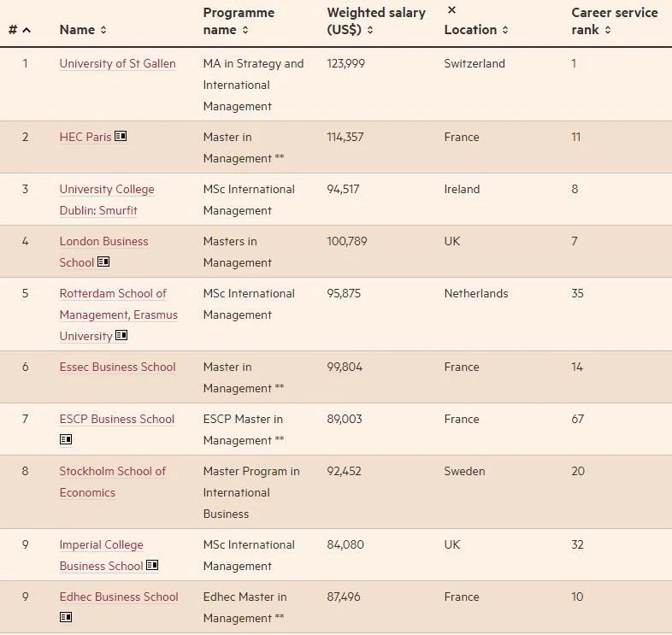Screen dimensions: 672x635
Task: Open Imperial College Business School link
Action: coord(102,556)
